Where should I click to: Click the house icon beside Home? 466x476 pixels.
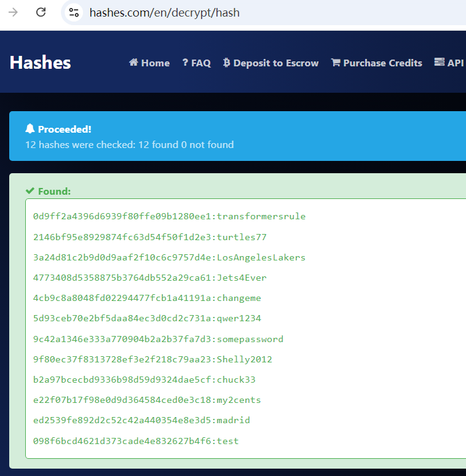(133, 63)
